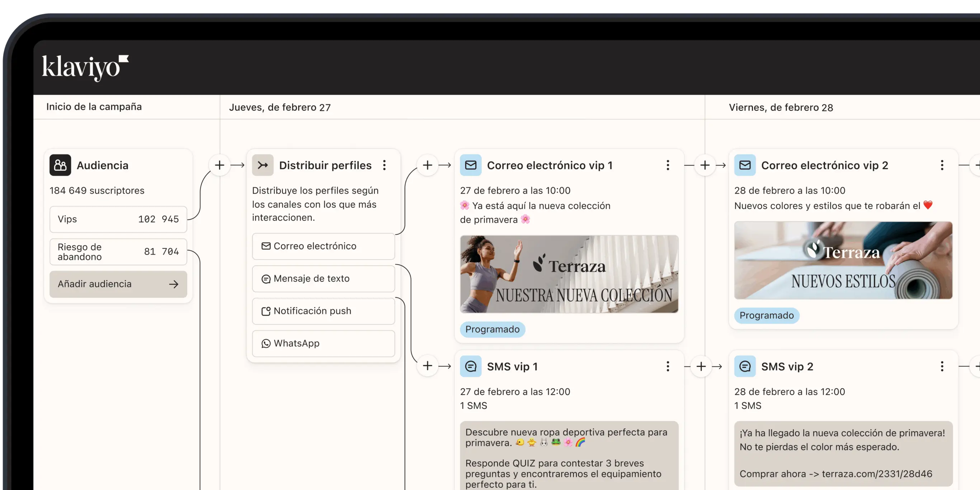Click the SMS vip 2 chat icon
Screen dimensions: 980x490
tap(745, 366)
